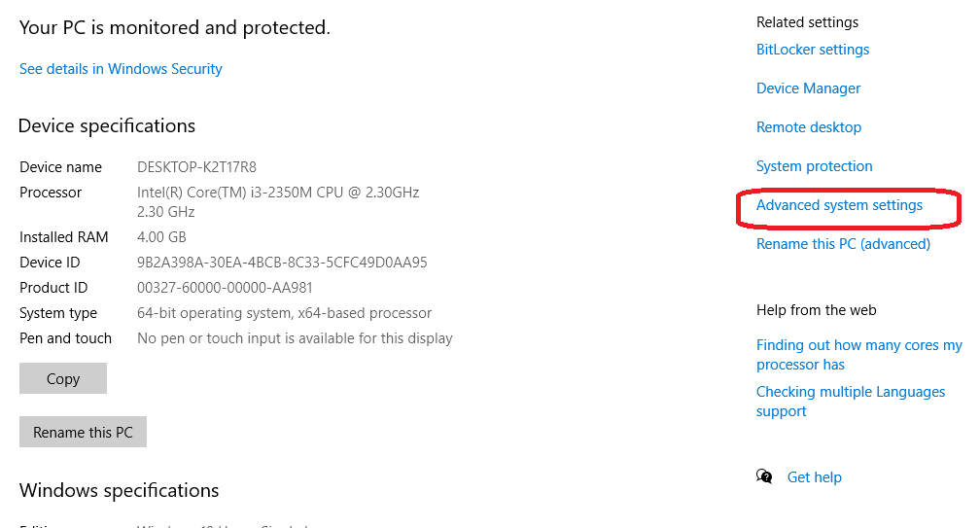This screenshot has height=528, width=980.
Task: Open Finding out how many cores link
Action: [x=859, y=354]
